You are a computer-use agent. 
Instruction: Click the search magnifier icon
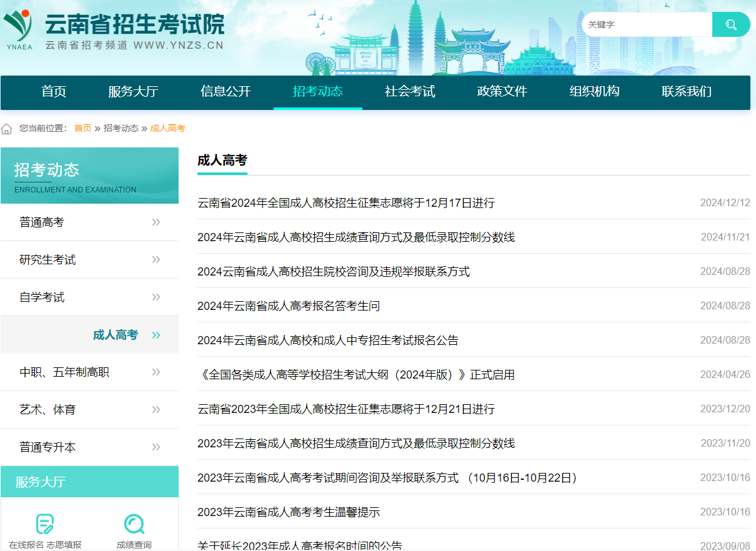tap(730, 24)
